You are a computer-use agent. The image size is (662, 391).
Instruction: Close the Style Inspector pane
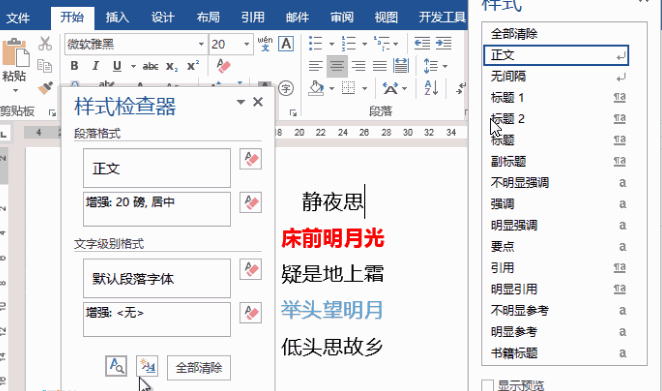pos(258,102)
